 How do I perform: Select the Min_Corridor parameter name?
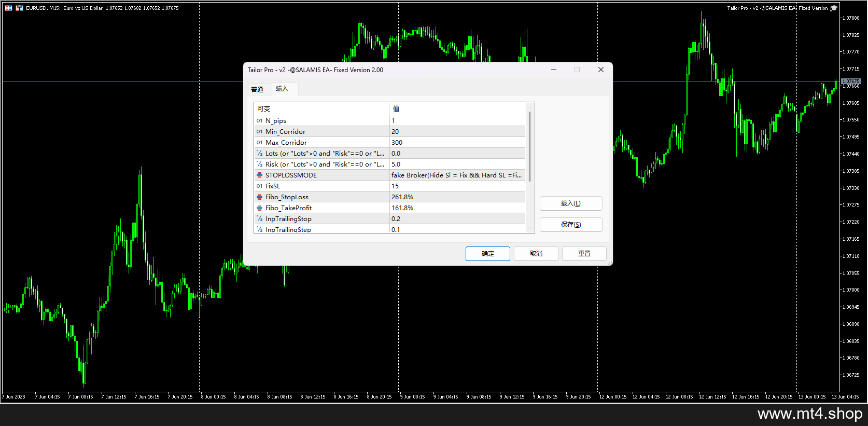point(285,132)
